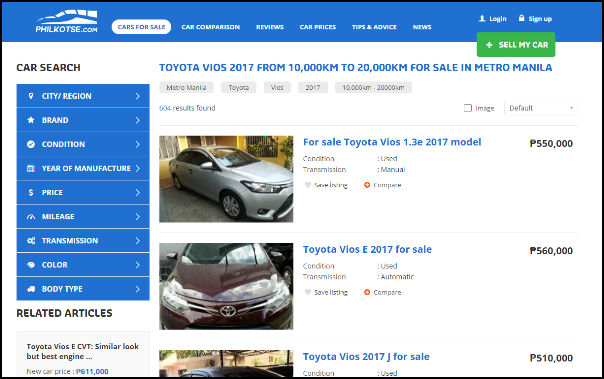Click heart icon for Vios E 2017 listing
Screen dimensions: 604x379
[307, 292]
